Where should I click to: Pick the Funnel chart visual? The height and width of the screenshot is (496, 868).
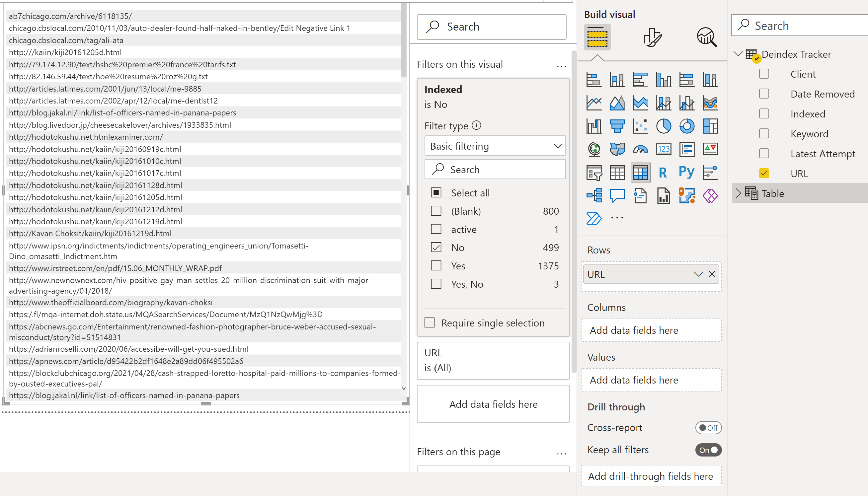[617, 126]
